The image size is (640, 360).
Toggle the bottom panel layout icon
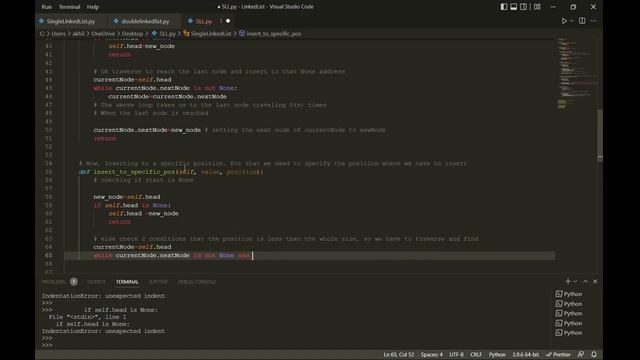(x=513, y=7)
